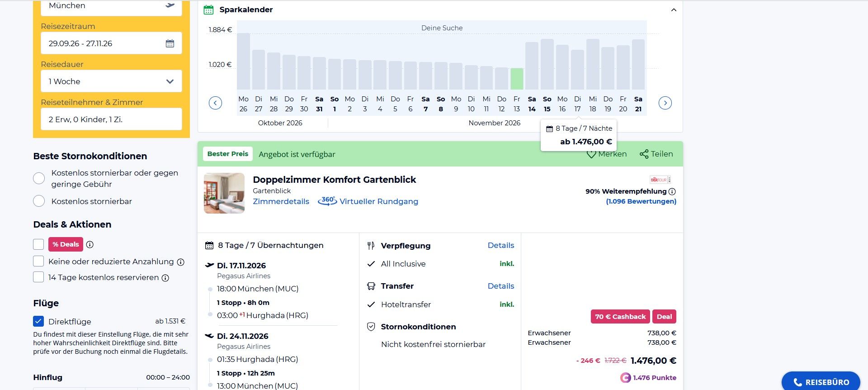Open the Reisedauer '1 Woche' dropdown

[111, 81]
